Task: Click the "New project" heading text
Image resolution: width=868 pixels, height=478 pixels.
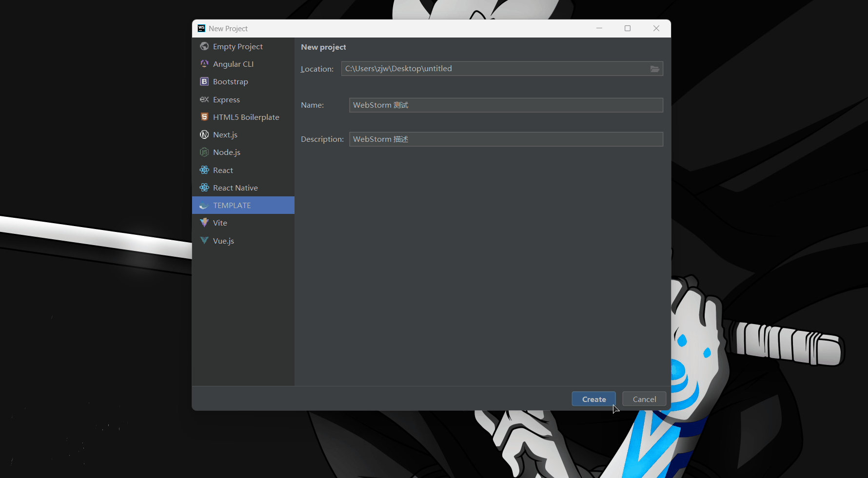Action: point(323,47)
